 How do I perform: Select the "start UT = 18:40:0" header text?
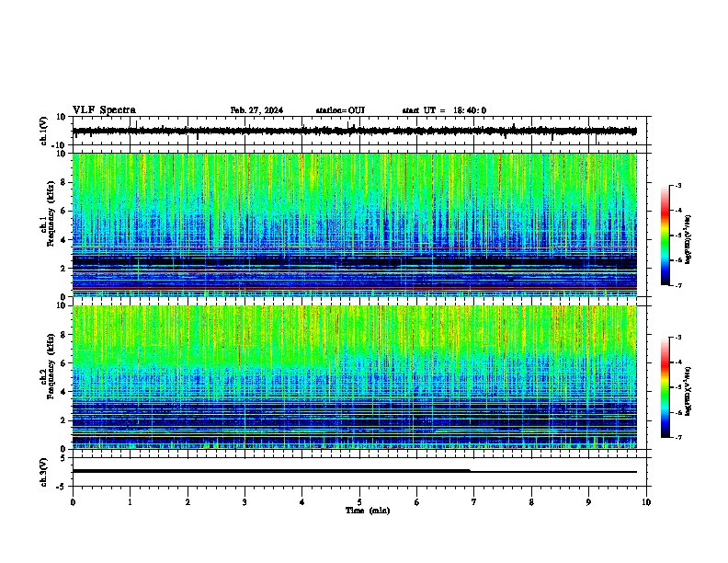444,110
